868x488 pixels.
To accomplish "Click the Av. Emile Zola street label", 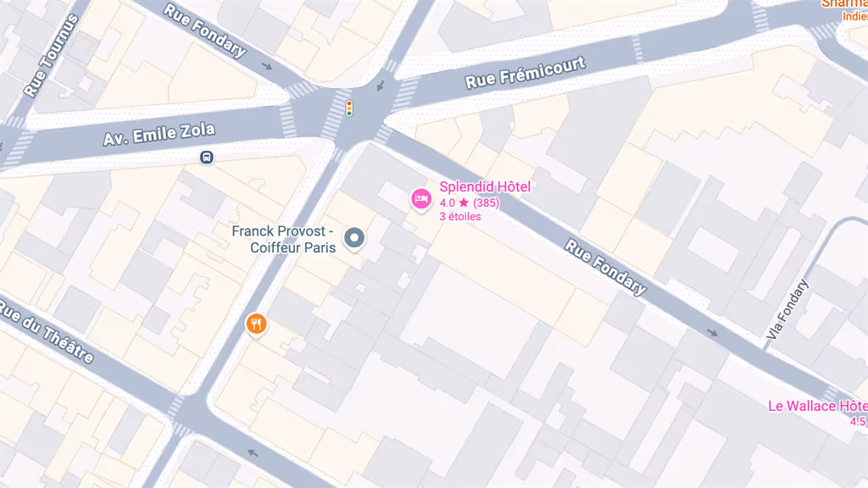I will [x=159, y=134].
